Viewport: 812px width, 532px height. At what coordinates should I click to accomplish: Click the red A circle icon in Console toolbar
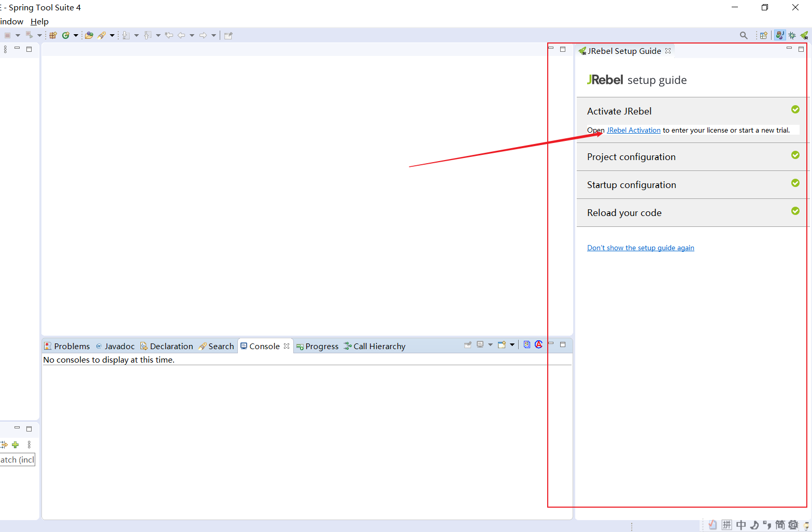point(539,344)
